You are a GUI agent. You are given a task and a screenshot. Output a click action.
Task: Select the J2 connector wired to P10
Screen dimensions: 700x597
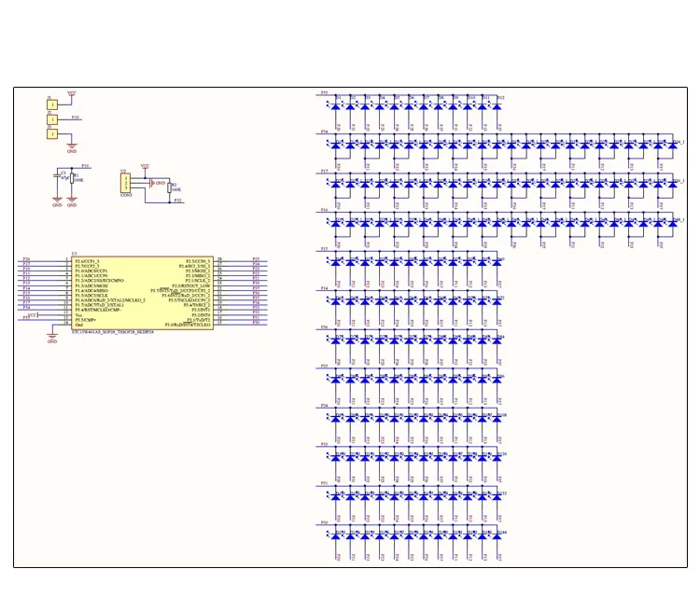tap(52, 119)
